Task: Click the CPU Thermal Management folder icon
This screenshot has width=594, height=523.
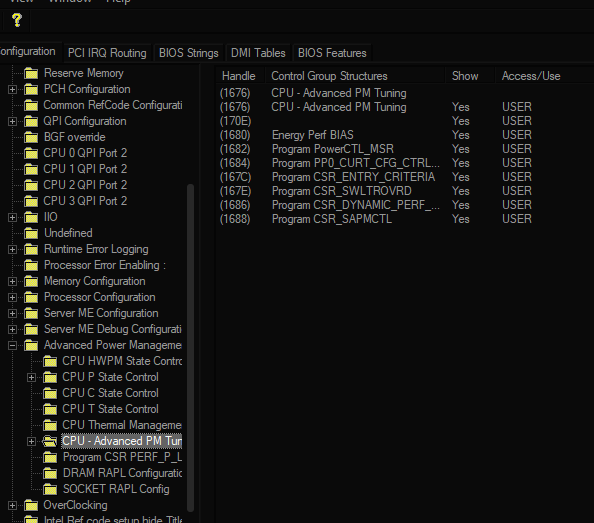Action: [50, 425]
